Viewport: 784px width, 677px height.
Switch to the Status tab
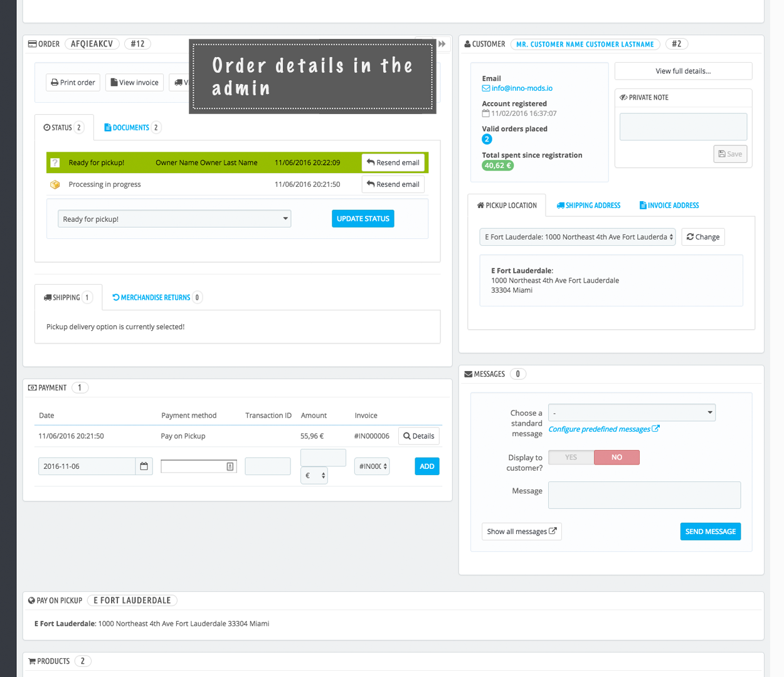[x=64, y=128]
